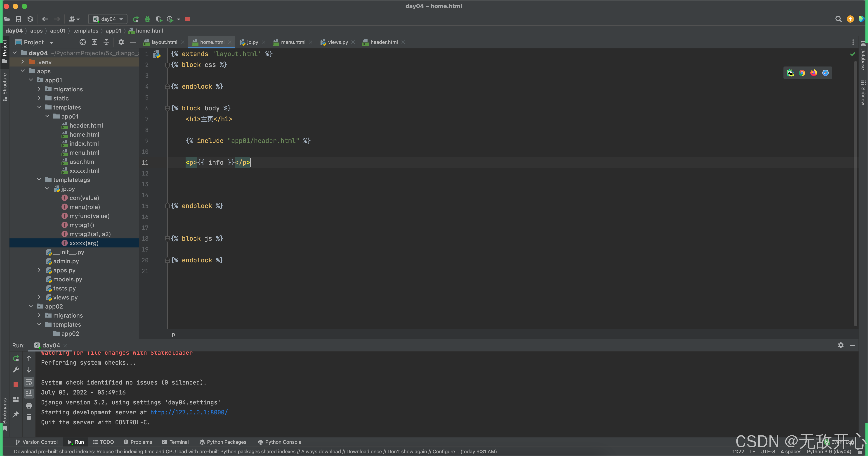This screenshot has width=868, height=456.
Task: Expand the static folder
Action: 39,98
